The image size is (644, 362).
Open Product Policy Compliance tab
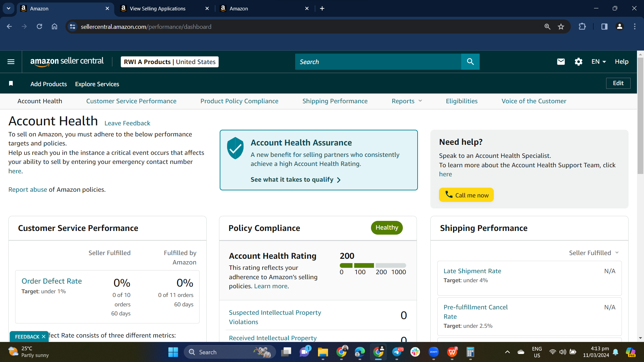click(239, 101)
